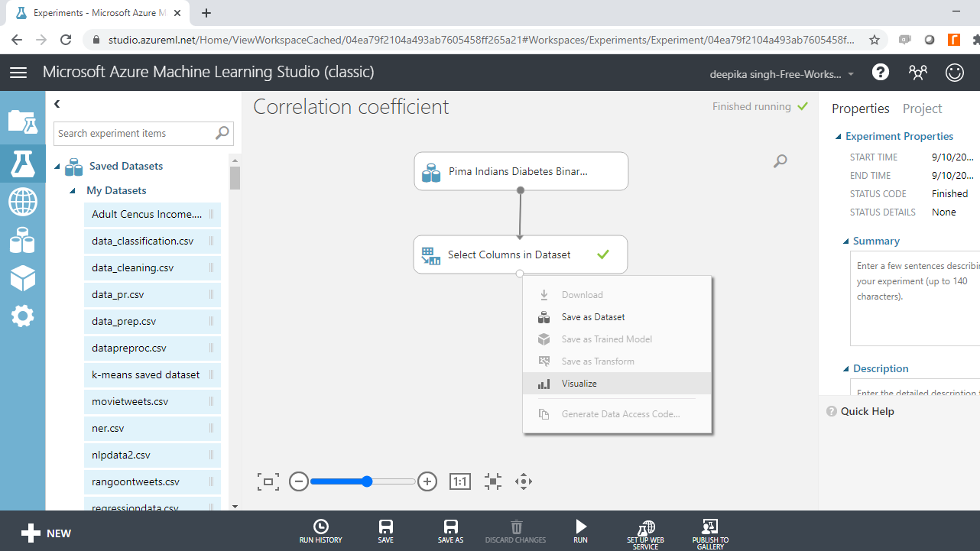
Task: Select data_cleaning.csv dataset
Action: click(x=152, y=268)
